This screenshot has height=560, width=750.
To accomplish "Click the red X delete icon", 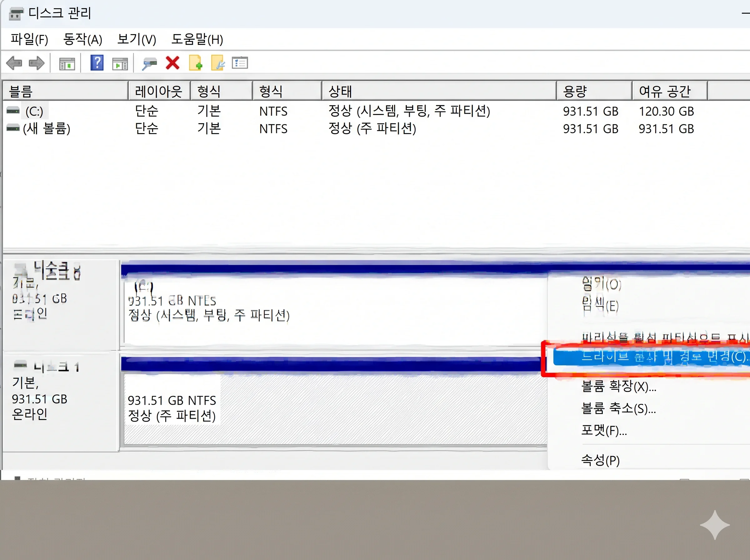I will coord(172,63).
